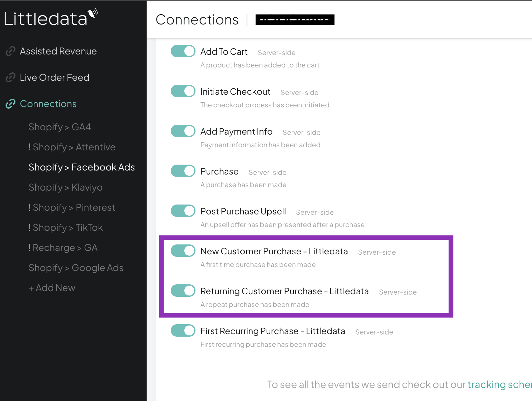Click the First Recurring Purchase - Littledata title
532x401 pixels.
pyautogui.click(x=273, y=331)
